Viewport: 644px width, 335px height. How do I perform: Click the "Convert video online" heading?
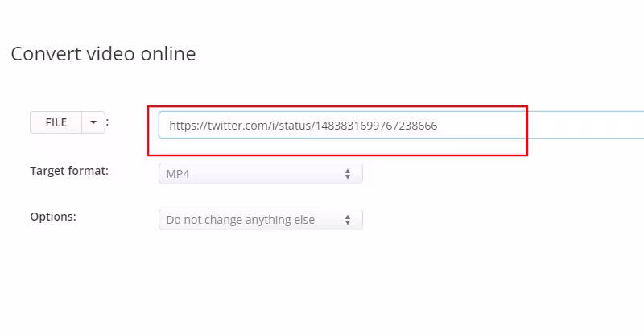pos(103,54)
